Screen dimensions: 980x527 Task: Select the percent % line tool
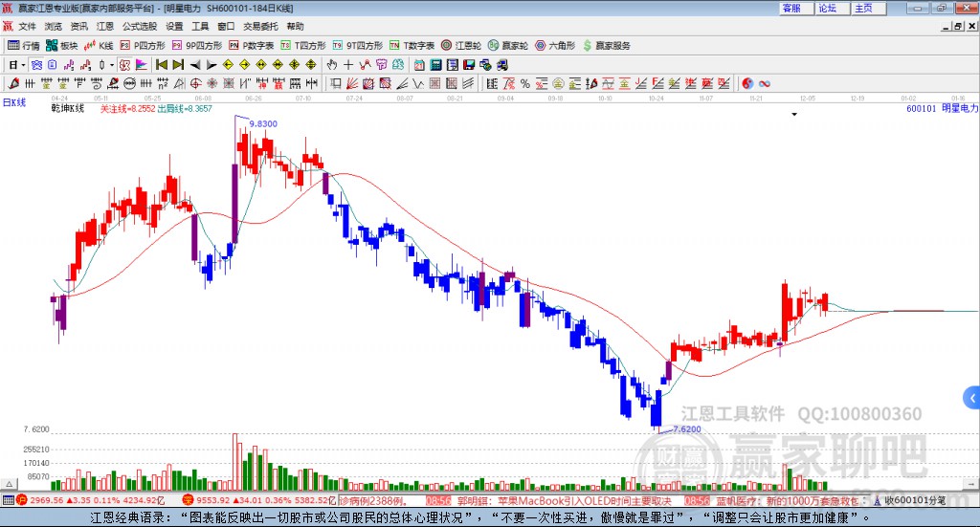coord(525,83)
